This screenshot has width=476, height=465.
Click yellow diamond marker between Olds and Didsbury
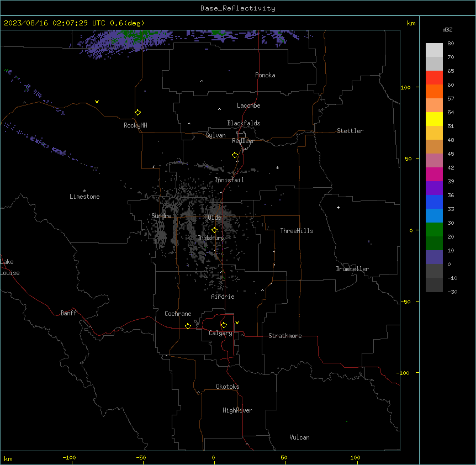(214, 230)
